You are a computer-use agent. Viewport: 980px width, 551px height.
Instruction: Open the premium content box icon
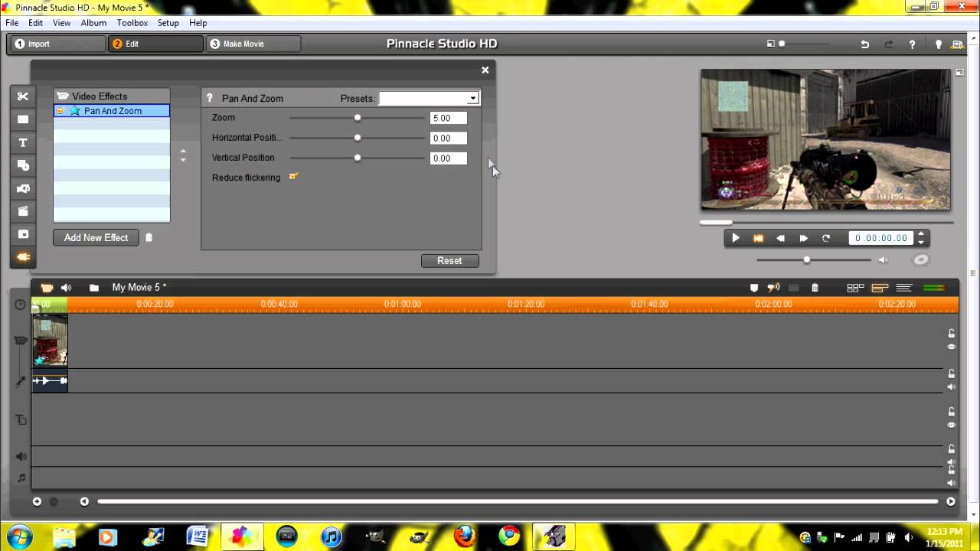coord(959,44)
